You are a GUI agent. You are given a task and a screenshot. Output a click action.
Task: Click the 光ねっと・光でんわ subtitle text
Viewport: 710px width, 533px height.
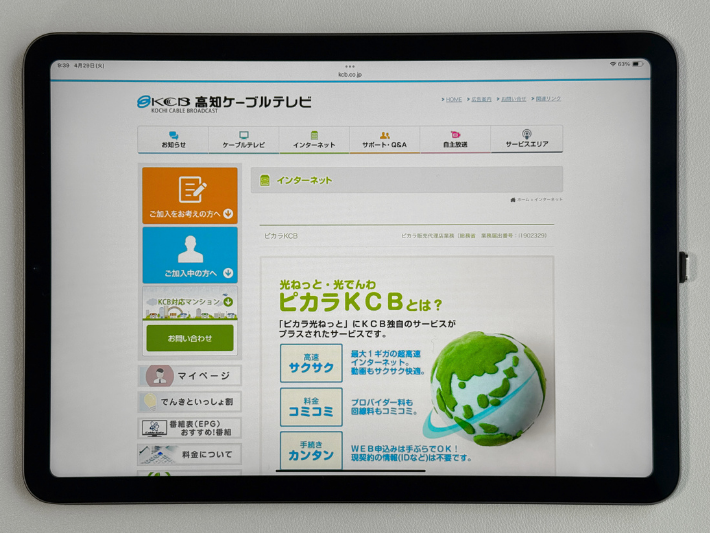click(x=327, y=284)
